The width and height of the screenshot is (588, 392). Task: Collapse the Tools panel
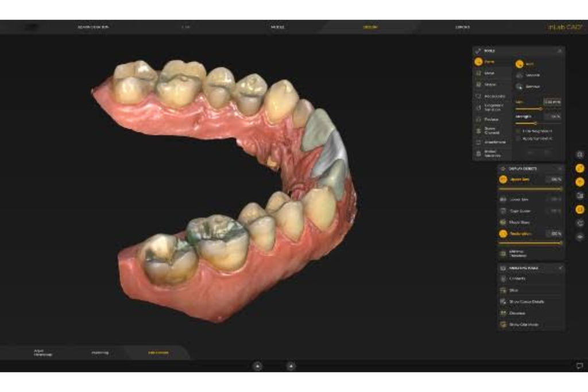(560, 51)
